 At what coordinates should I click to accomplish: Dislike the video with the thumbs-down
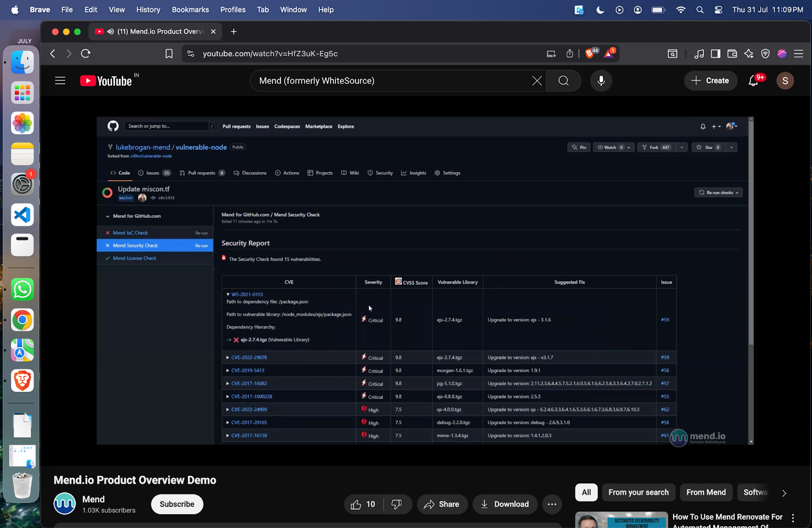(x=396, y=504)
